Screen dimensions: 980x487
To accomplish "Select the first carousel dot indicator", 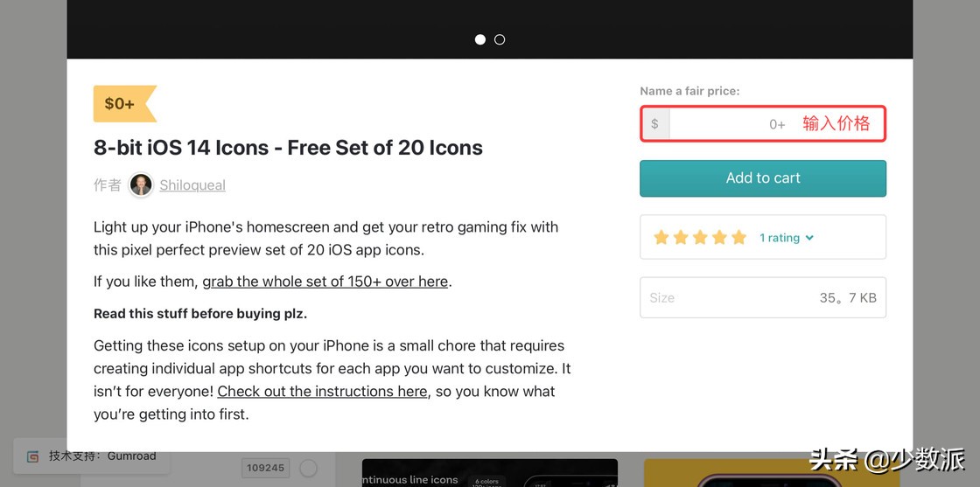I will pos(479,39).
